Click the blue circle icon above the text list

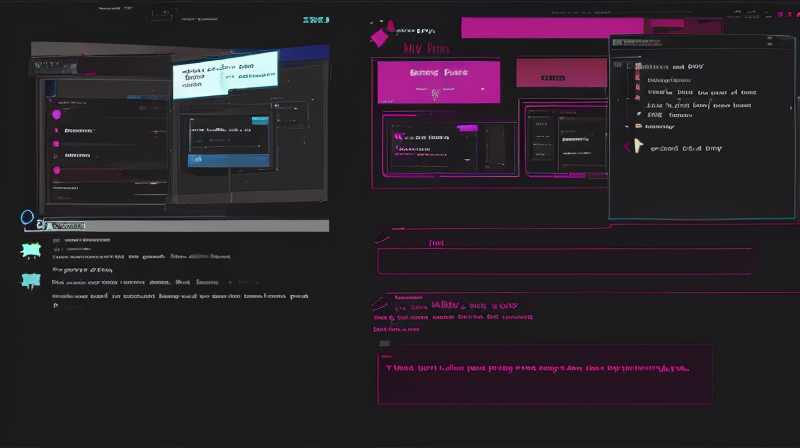(28, 218)
